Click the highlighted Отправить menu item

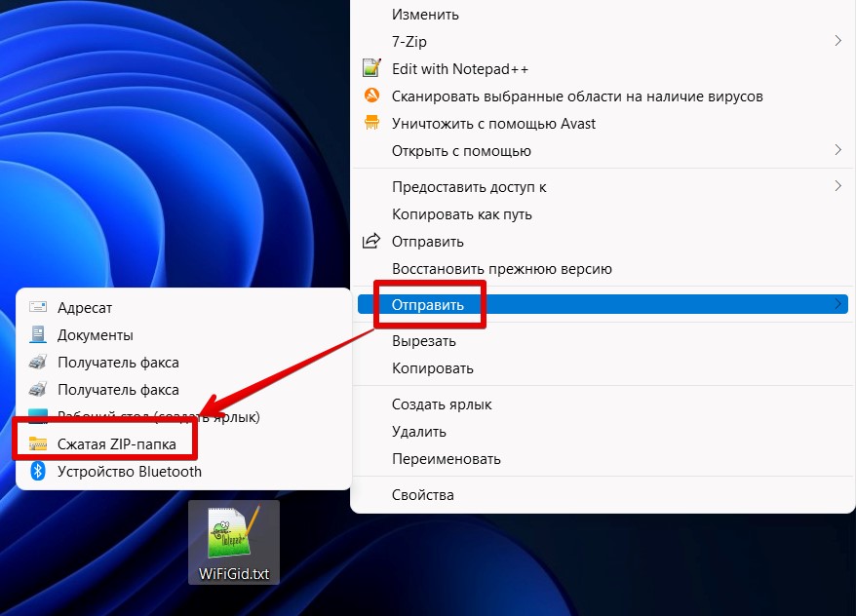pyautogui.click(x=603, y=304)
